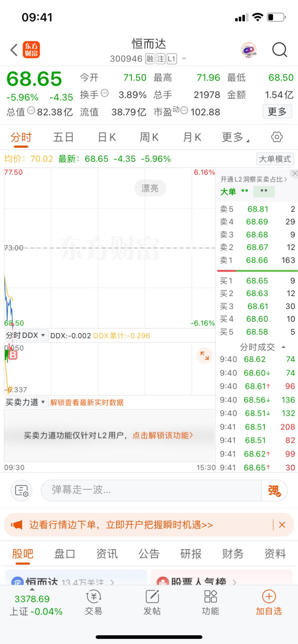Select the 资料 tab

point(275,554)
